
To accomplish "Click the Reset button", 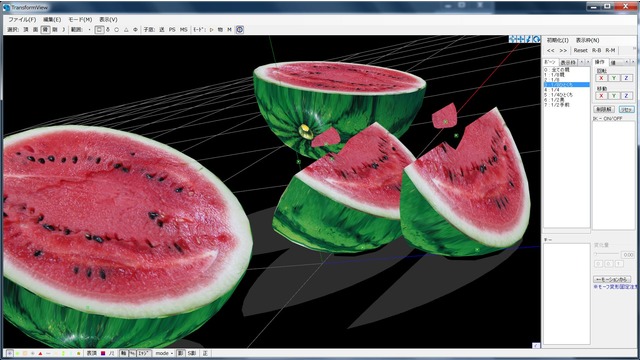I will tap(580, 50).
